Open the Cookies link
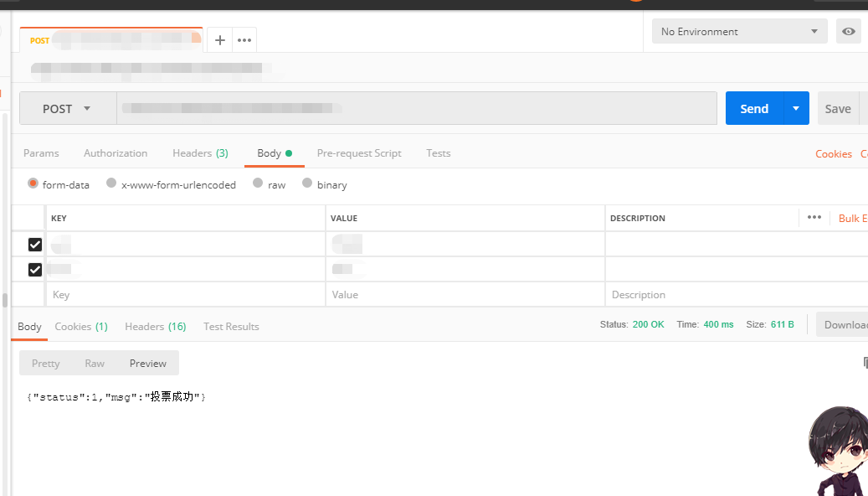The width and height of the screenshot is (868, 496). coord(833,154)
